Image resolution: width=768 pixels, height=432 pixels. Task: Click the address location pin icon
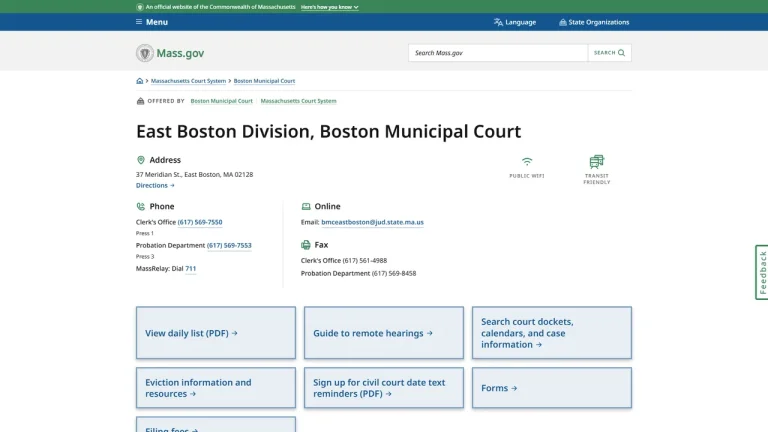tap(141, 160)
